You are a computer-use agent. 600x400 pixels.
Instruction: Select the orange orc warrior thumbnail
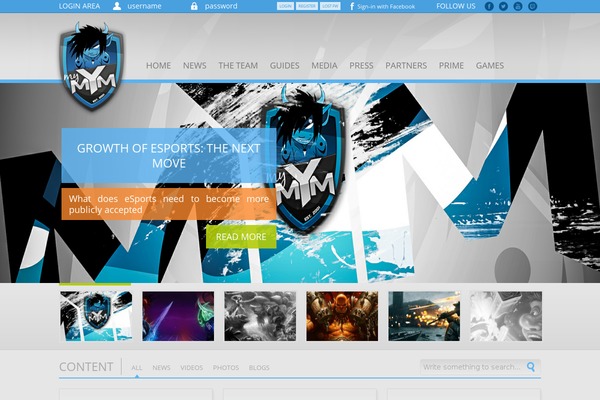pyautogui.click(x=342, y=316)
